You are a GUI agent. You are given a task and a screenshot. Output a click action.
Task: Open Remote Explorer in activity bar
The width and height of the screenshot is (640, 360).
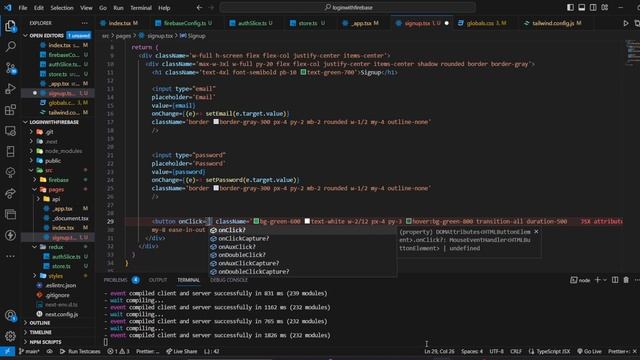pos(10,131)
